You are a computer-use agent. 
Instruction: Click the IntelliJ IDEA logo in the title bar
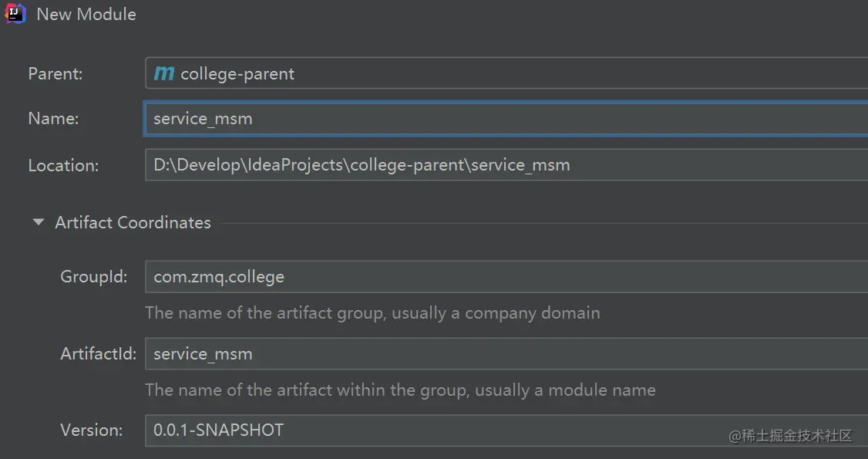(x=15, y=14)
